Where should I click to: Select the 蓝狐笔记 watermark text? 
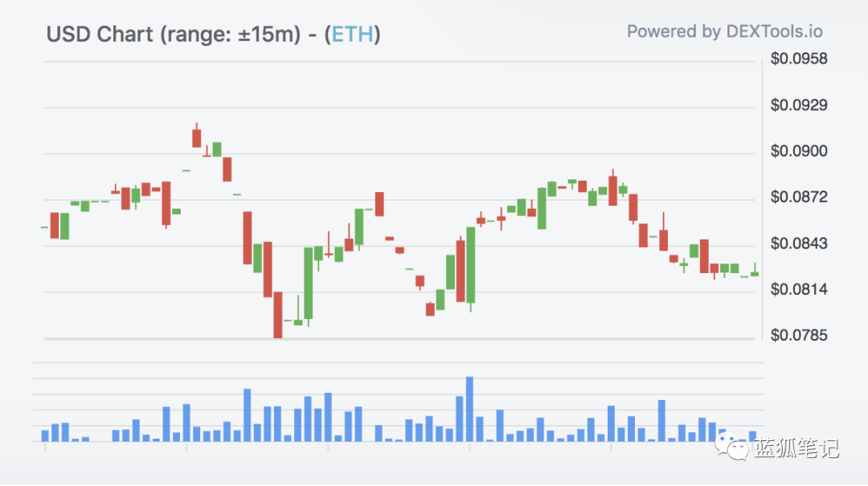point(796,448)
